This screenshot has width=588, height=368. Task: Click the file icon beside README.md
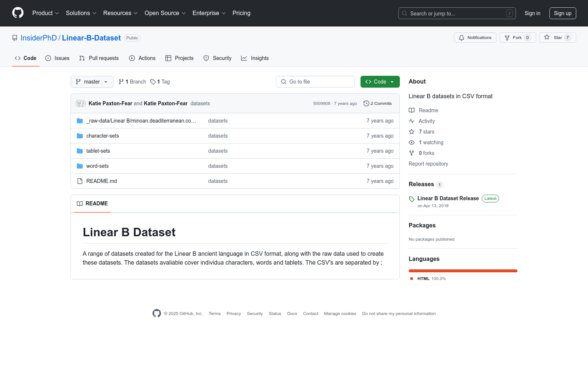80,181
